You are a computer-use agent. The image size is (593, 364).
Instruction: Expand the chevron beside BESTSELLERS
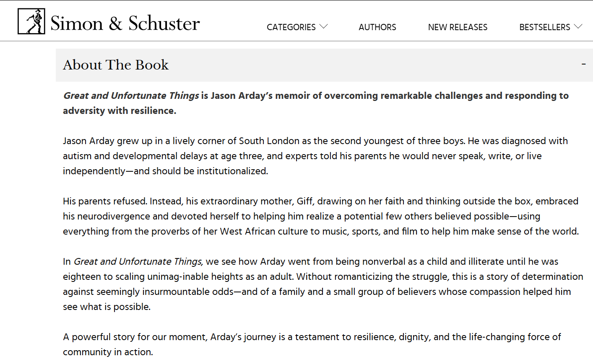coord(578,26)
